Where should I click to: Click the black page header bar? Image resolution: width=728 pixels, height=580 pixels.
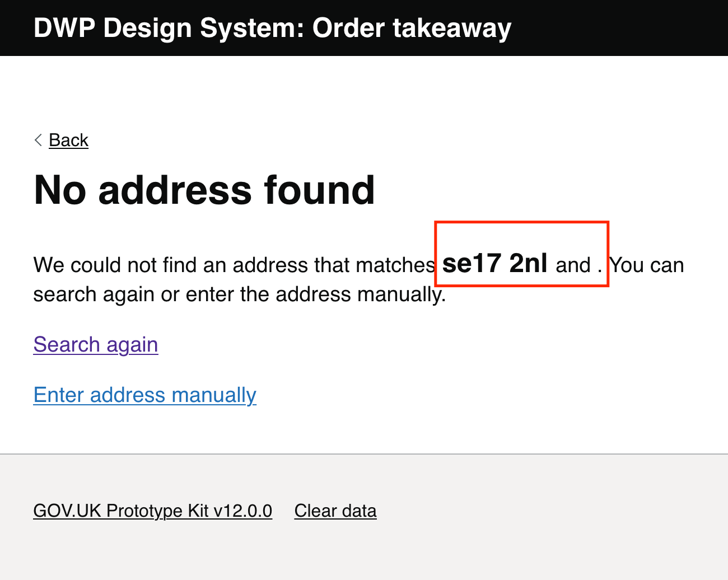point(616,27)
